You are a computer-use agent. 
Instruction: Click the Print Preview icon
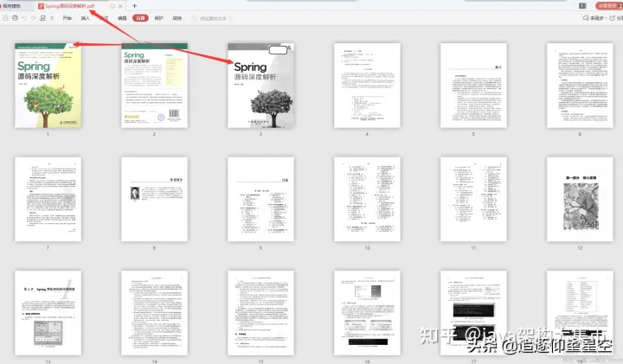click(x=42, y=18)
